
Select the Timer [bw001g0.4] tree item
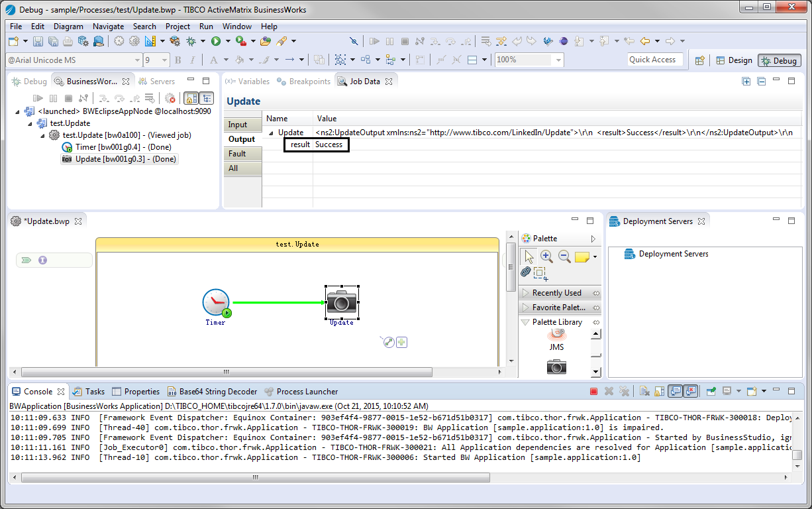click(117, 147)
